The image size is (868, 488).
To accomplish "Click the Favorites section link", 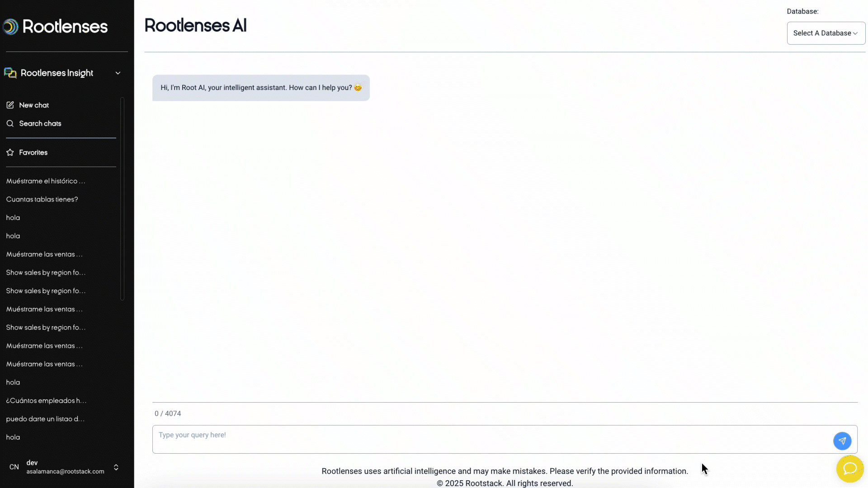I will tap(33, 152).
